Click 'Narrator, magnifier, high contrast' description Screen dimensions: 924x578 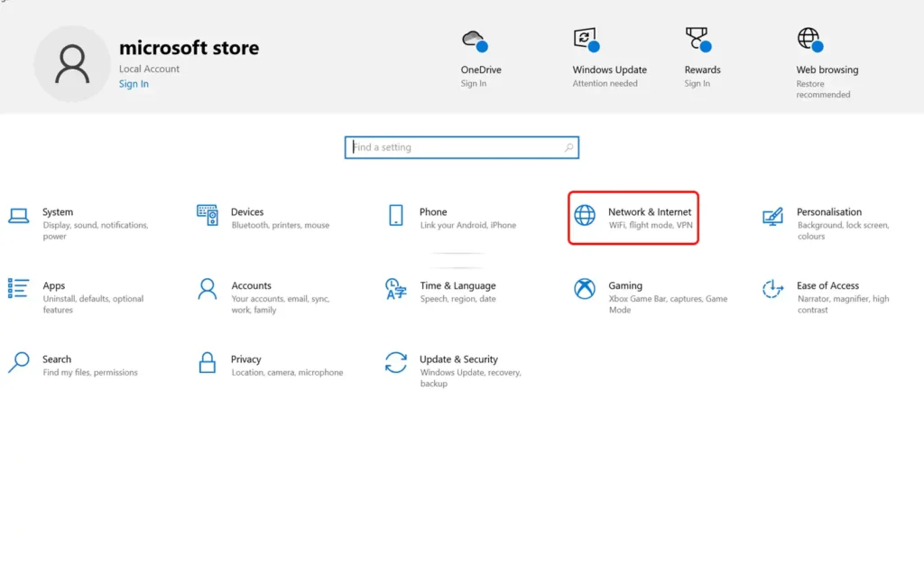pos(844,304)
